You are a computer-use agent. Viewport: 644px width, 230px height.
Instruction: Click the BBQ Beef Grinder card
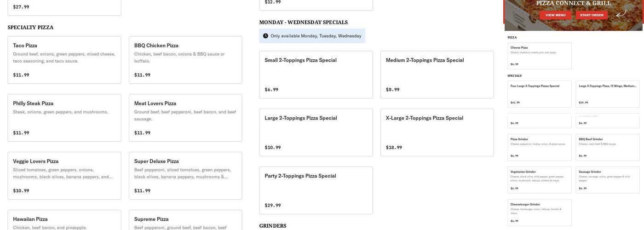tap(607, 147)
